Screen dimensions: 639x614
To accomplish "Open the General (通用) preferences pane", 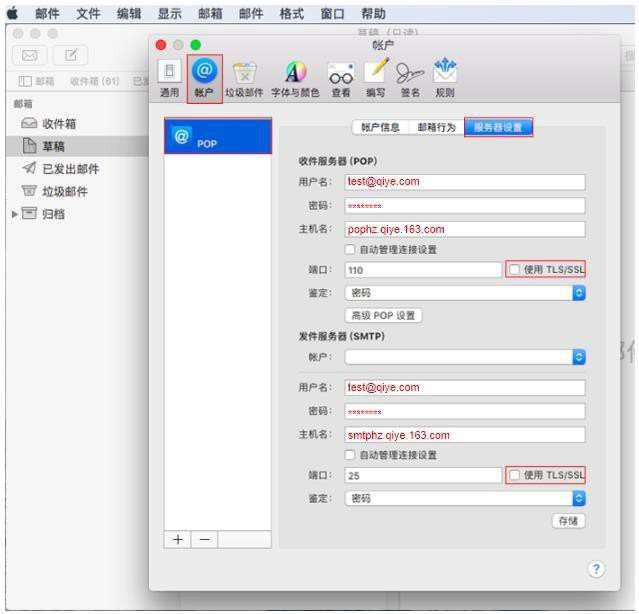I will [x=169, y=79].
